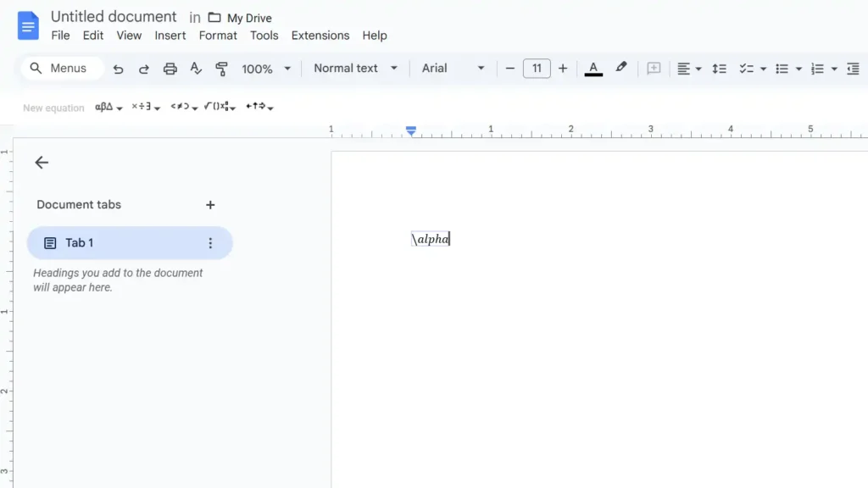Viewport: 868px width, 488px height.
Task: Open the Help menu
Action: pyautogui.click(x=375, y=36)
